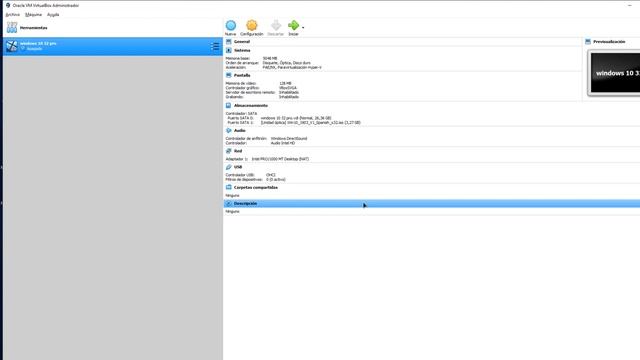Click the Red network icon
This screenshot has height=360, width=640.
click(229, 151)
